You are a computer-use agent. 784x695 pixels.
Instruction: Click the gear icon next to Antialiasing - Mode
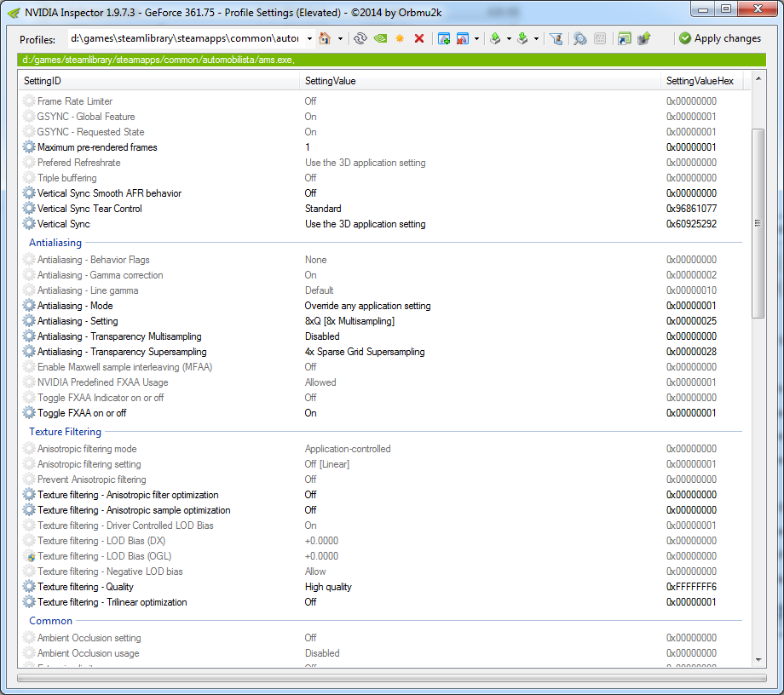(29, 305)
